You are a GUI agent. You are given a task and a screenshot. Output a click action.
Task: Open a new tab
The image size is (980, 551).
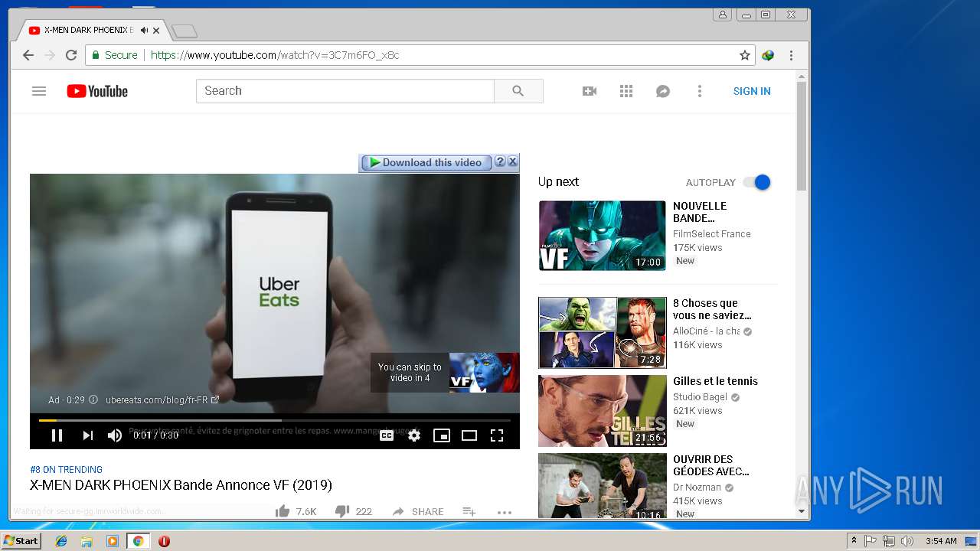pos(185,31)
